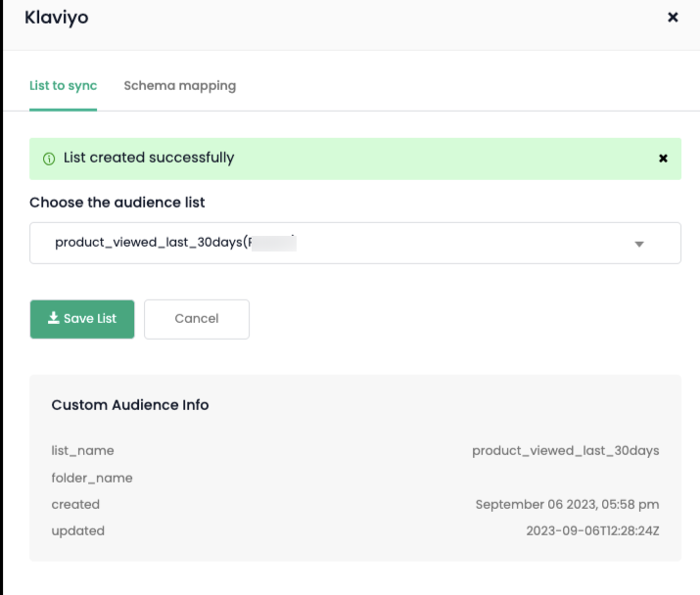Click the list_name label
This screenshot has width=700, height=595.
pyautogui.click(x=82, y=451)
